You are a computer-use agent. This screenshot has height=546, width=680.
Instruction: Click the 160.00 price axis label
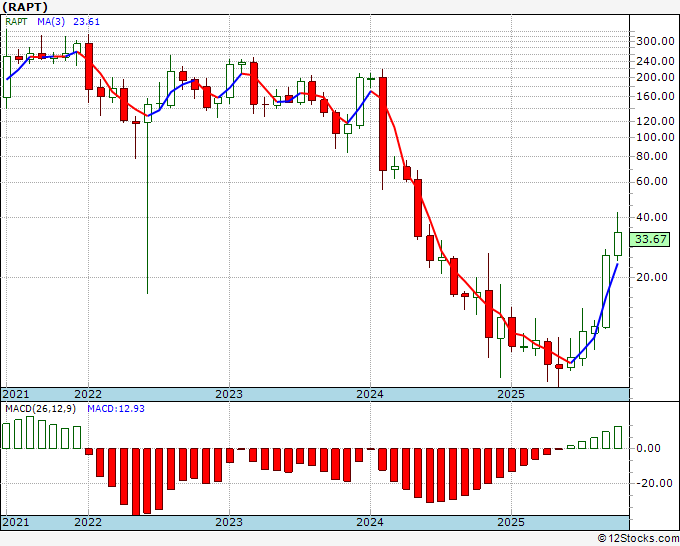click(x=655, y=96)
